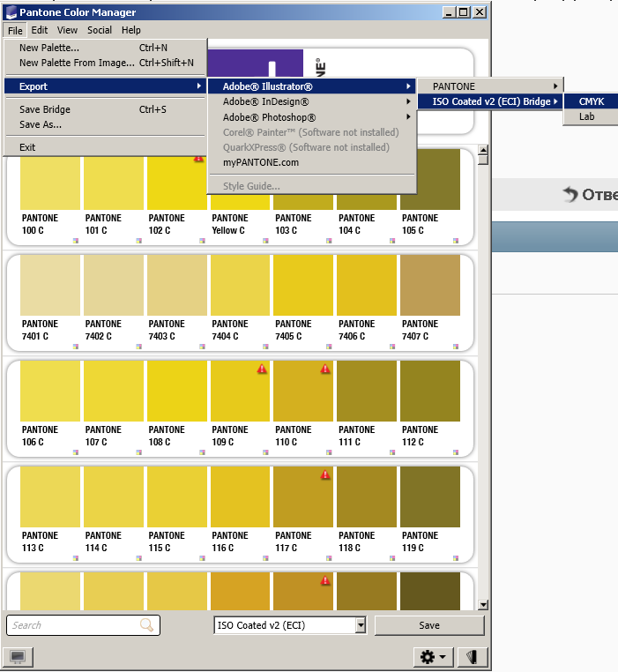Click the PANTONE 7406 C label

(356, 330)
